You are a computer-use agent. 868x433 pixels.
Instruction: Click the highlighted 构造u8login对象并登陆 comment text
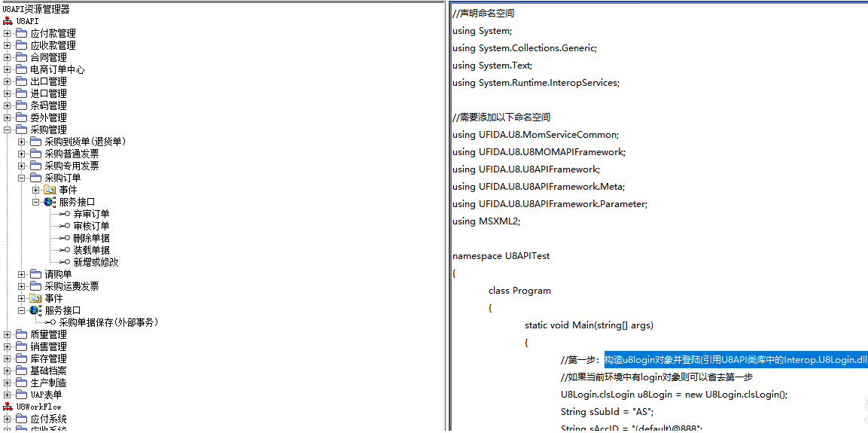[736, 360]
